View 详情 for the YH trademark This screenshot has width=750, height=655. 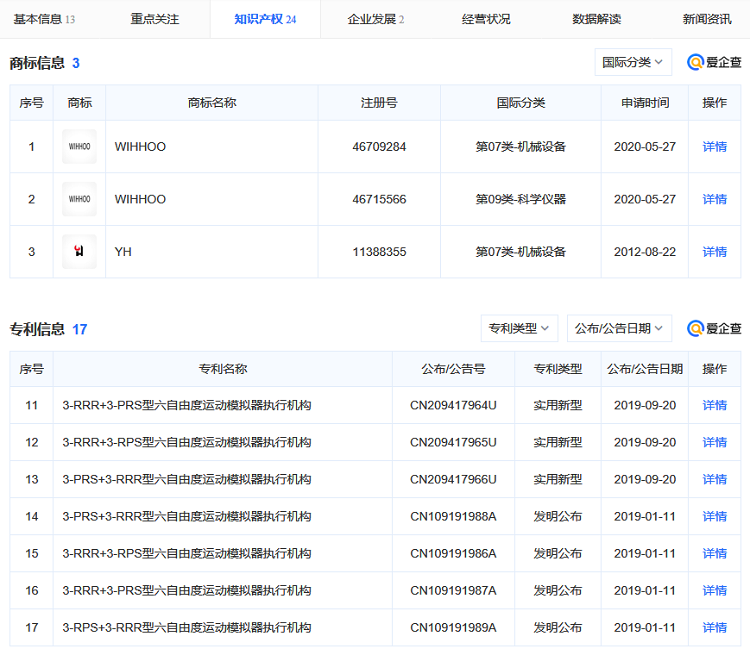pyautogui.click(x=715, y=252)
